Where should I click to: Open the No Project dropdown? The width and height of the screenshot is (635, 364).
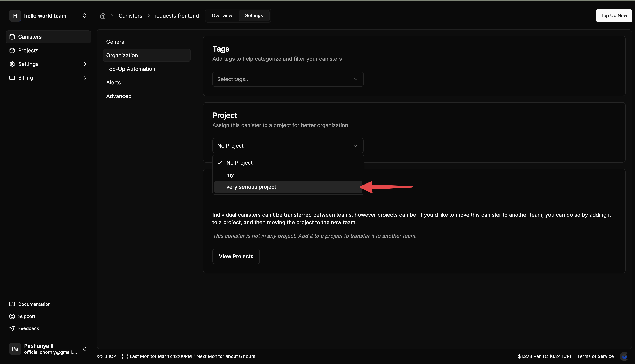tap(287, 145)
